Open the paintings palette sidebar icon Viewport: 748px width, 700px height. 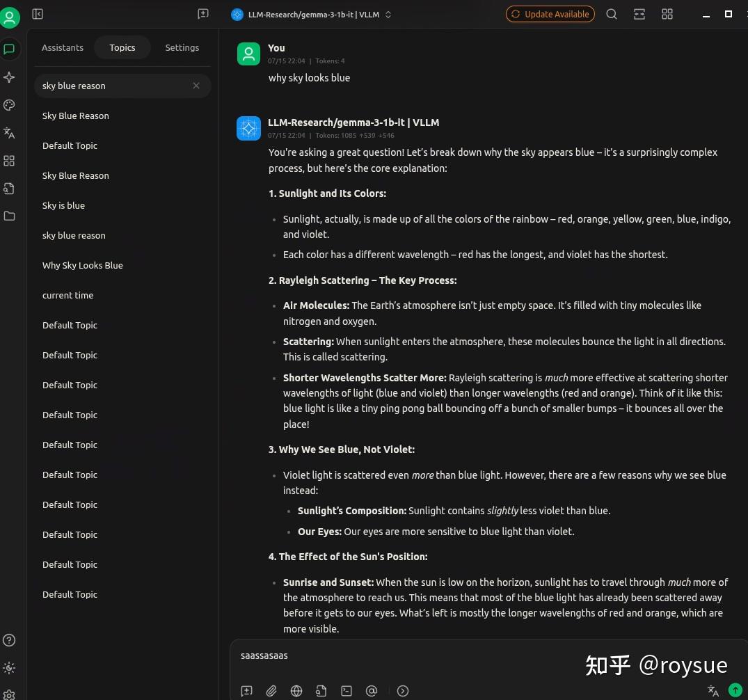(9, 105)
